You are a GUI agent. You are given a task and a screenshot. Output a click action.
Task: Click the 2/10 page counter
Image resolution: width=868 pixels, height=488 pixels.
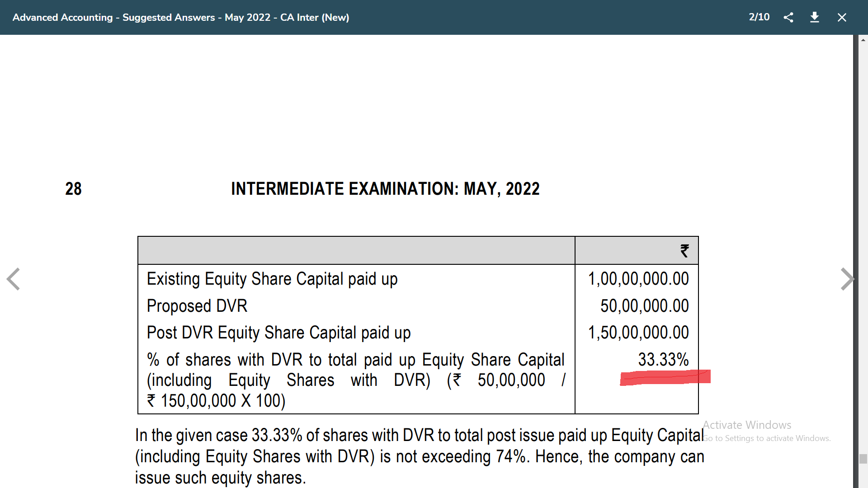click(x=759, y=17)
